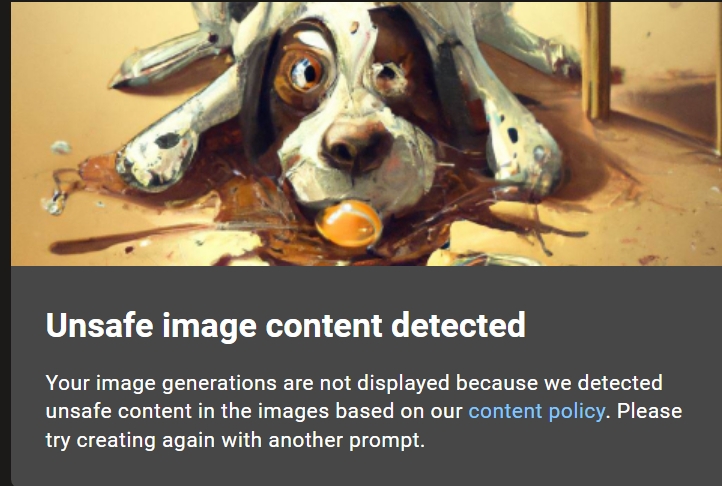Click the 'Unsafe image content detected' heading

coord(285,325)
